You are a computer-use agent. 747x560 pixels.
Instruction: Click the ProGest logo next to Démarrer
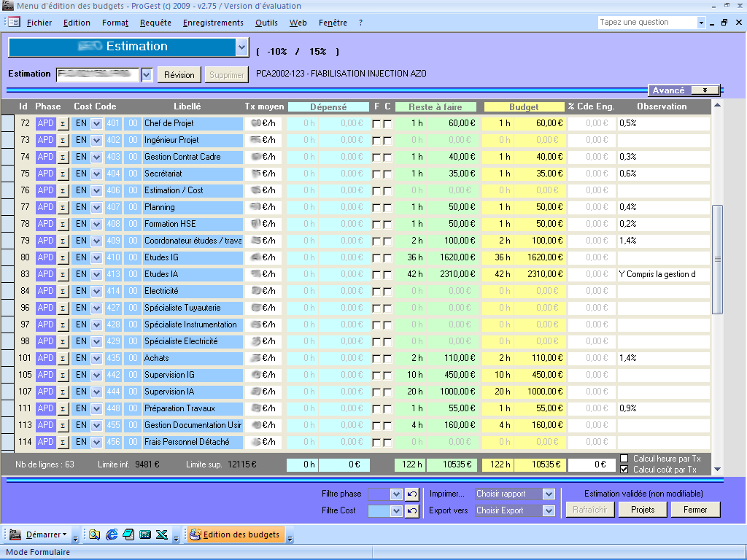(15, 534)
